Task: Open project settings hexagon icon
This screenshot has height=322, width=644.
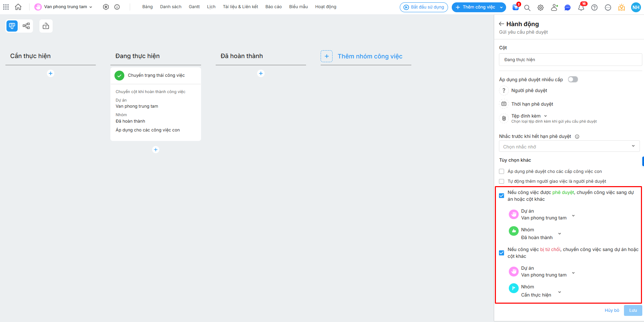Action: 106,7
